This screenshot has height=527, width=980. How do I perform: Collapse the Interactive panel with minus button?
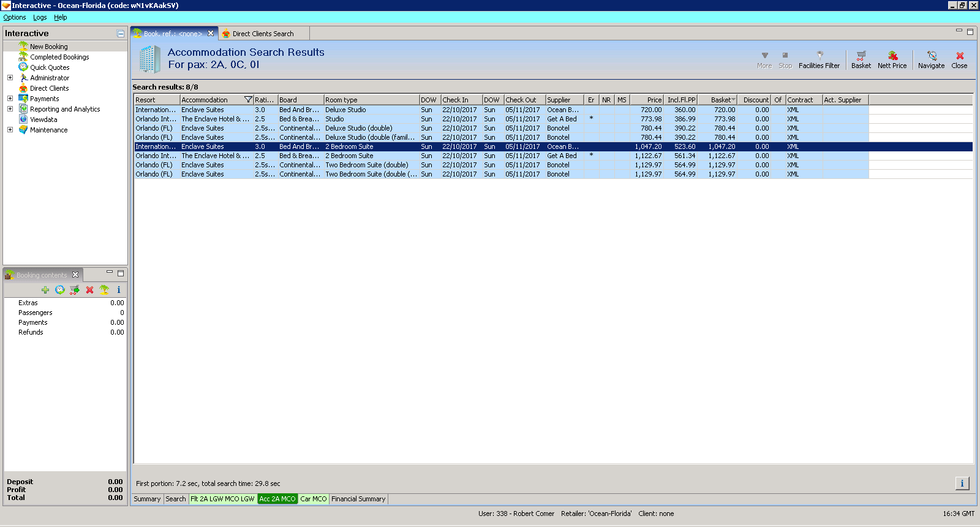pos(121,34)
